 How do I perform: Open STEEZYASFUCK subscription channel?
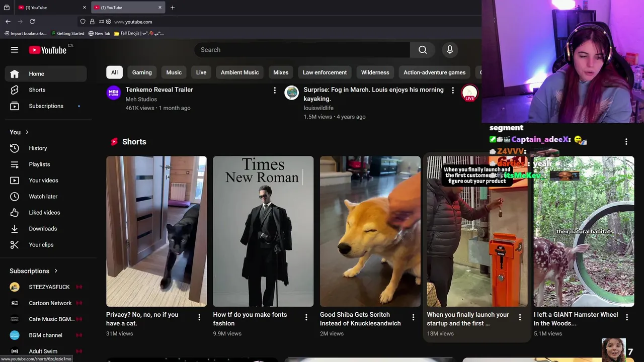pyautogui.click(x=46, y=287)
